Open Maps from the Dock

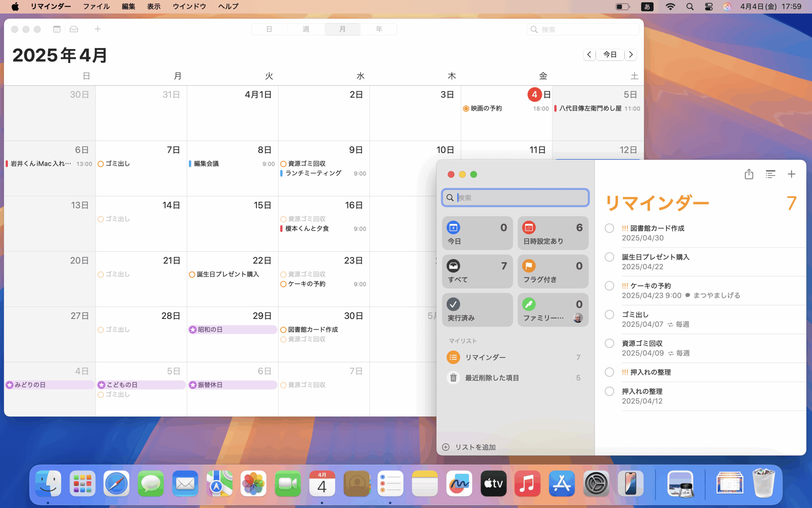point(219,484)
